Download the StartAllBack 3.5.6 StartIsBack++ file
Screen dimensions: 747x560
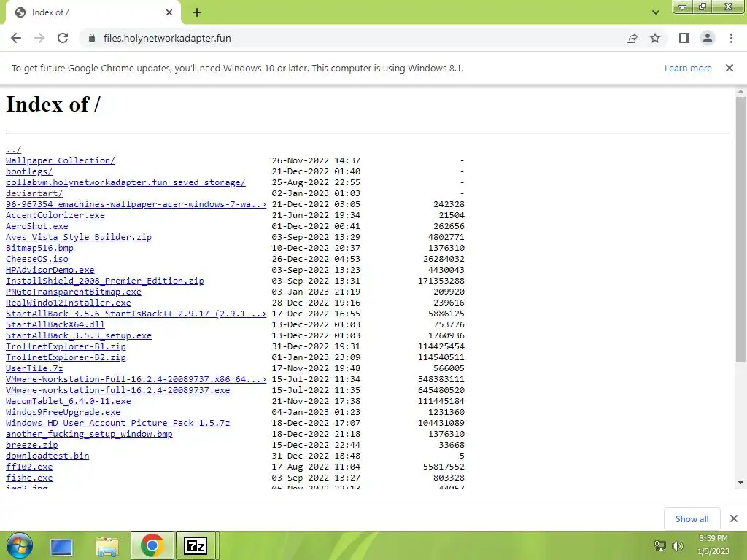136,314
